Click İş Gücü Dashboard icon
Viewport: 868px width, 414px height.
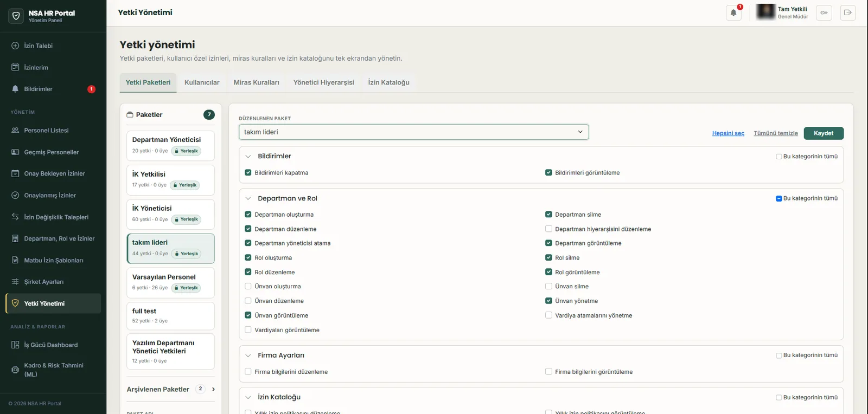click(x=15, y=345)
